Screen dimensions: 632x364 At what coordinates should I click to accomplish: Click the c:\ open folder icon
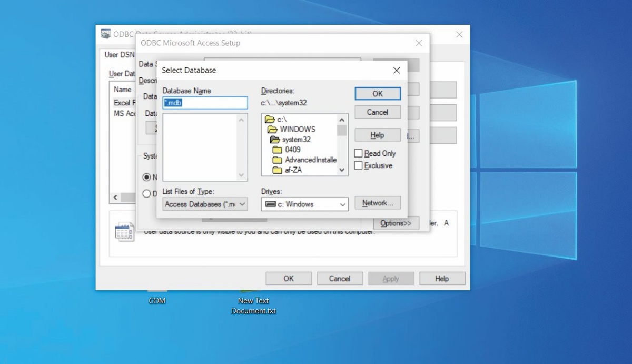point(270,120)
